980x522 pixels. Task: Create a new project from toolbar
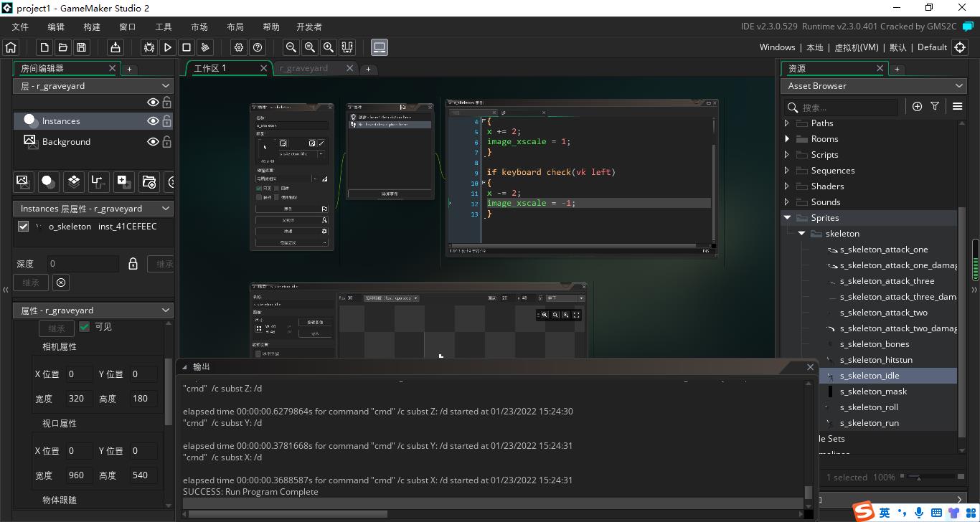click(x=44, y=47)
